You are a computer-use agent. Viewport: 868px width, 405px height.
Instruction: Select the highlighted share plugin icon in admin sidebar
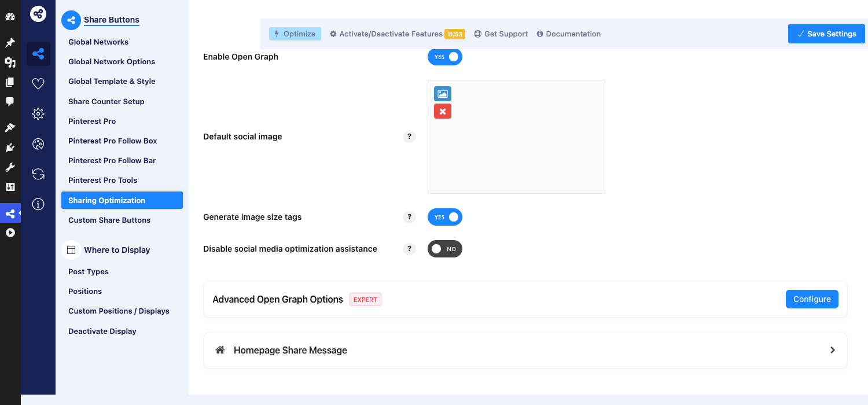10,213
